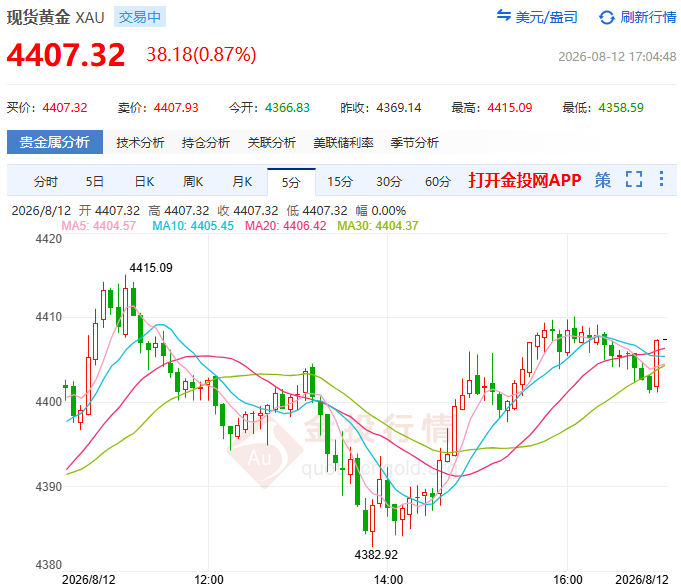The width and height of the screenshot is (681, 586).
Task: Click the chart low label 4382.92
Action: point(376,555)
